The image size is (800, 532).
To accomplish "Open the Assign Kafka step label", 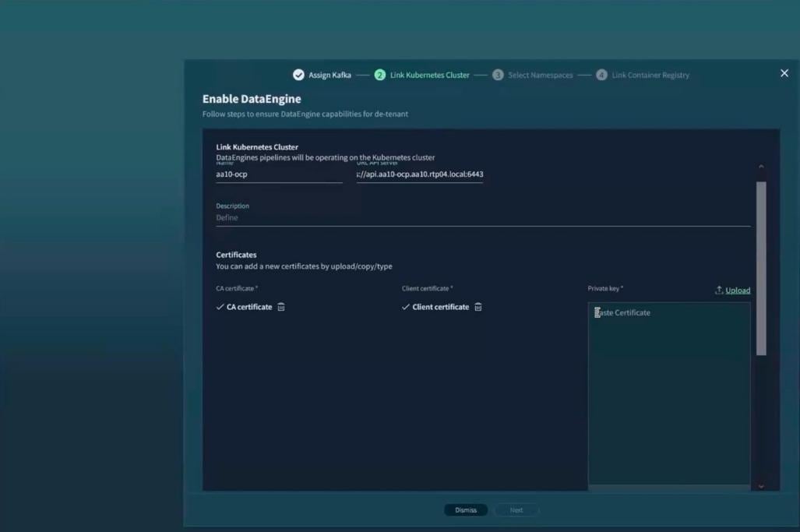I will [330, 75].
